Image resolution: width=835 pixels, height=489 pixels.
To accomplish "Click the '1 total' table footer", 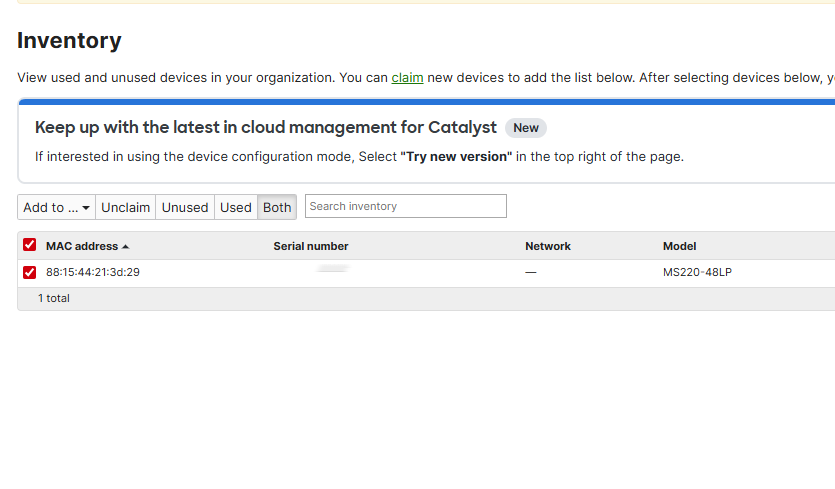I will pos(54,298).
